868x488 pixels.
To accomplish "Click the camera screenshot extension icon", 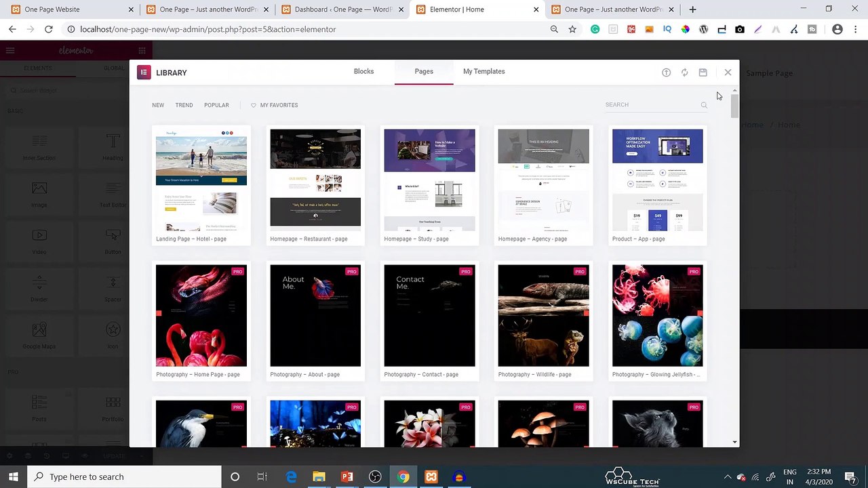I will pyautogui.click(x=740, y=29).
